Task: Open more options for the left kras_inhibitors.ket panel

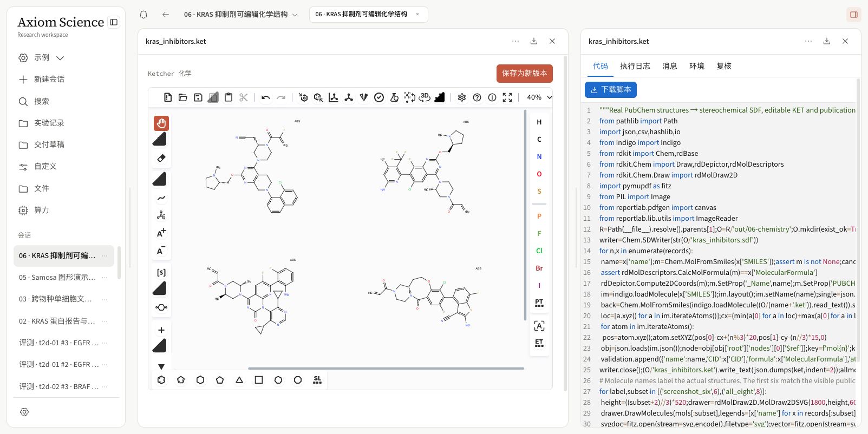Action: 515,41
